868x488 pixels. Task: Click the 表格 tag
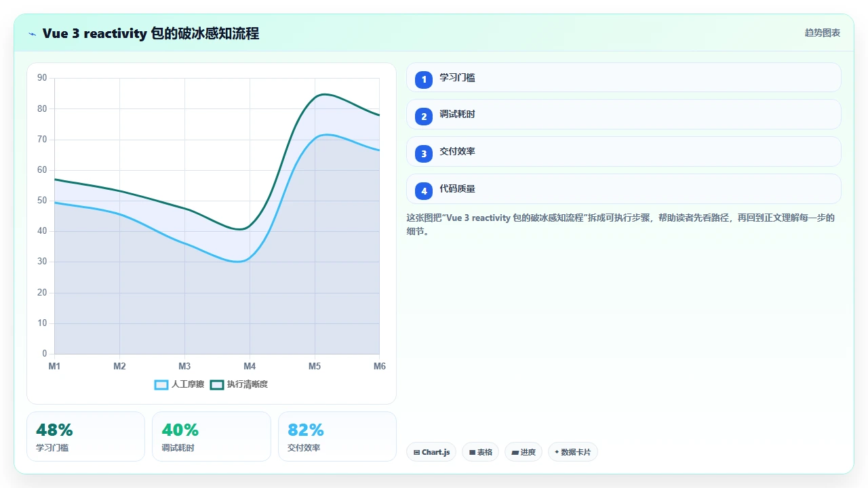480,452
